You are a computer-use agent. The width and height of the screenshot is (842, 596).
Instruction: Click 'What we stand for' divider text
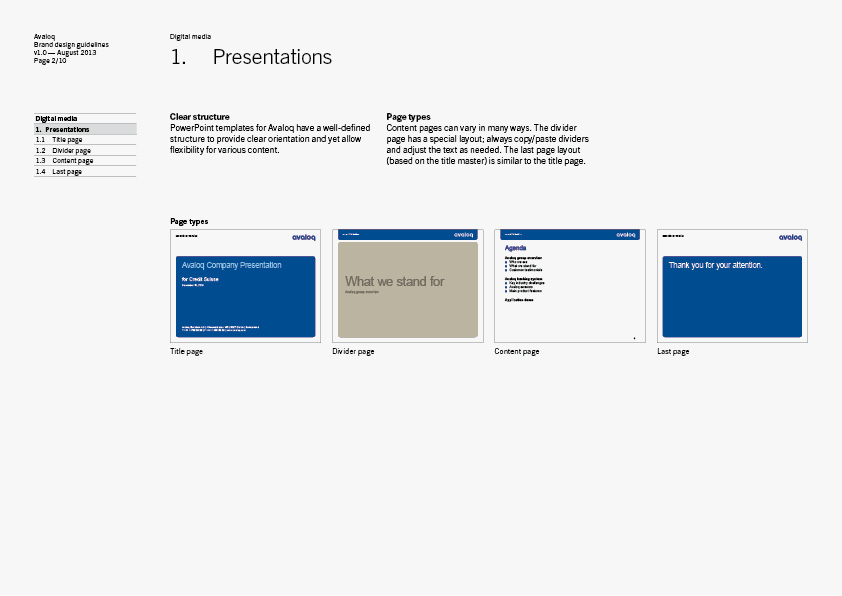point(395,281)
